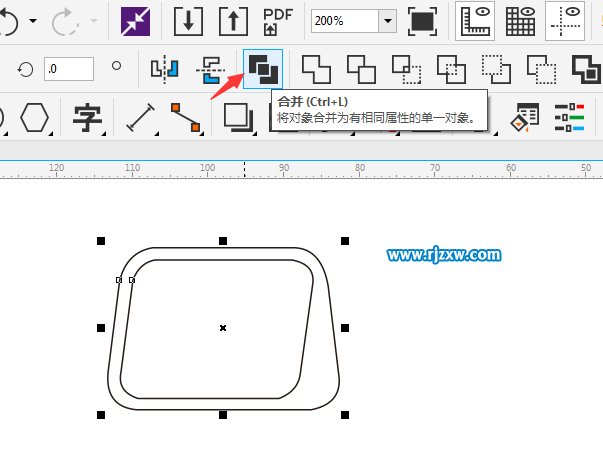Screen dimensions: 603x455
Task: Open the zoom level dropdown
Action: click(x=386, y=21)
